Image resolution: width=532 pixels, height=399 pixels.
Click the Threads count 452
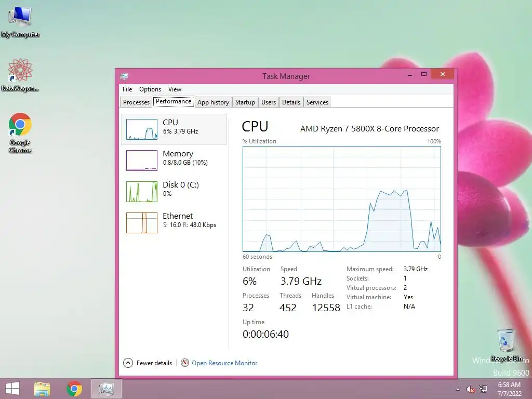tap(288, 308)
